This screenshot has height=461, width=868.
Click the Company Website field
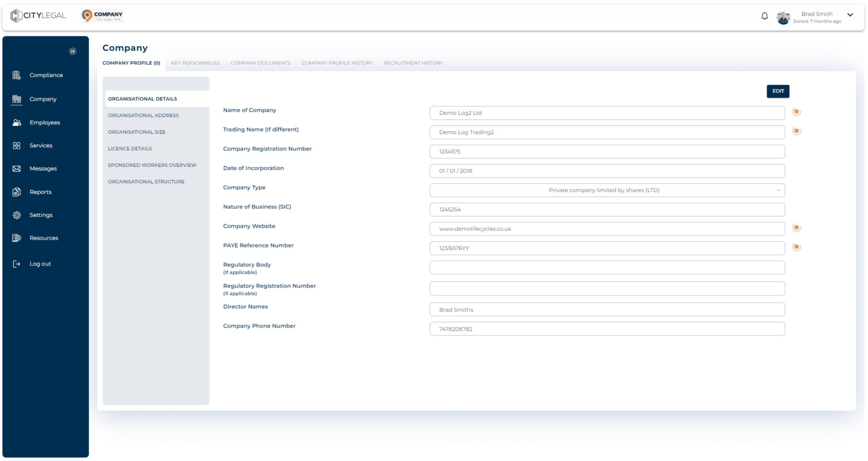[x=607, y=229]
